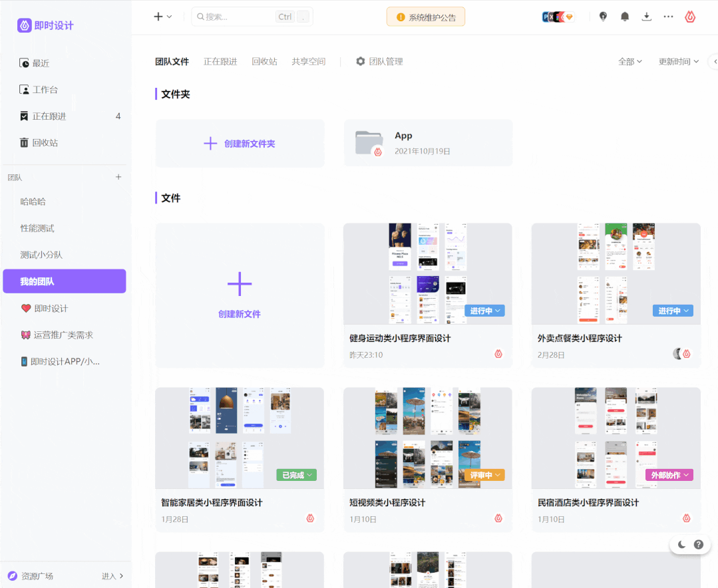Image resolution: width=718 pixels, height=588 pixels.
Task: Change 已完成 status on 智能家居类 file
Action: (x=297, y=475)
